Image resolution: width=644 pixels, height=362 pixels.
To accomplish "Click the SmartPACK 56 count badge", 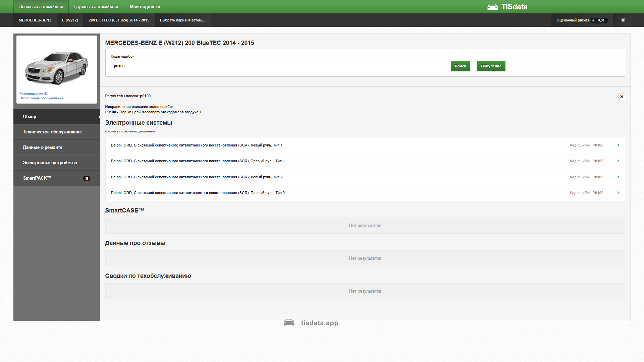I will point(87,179).
